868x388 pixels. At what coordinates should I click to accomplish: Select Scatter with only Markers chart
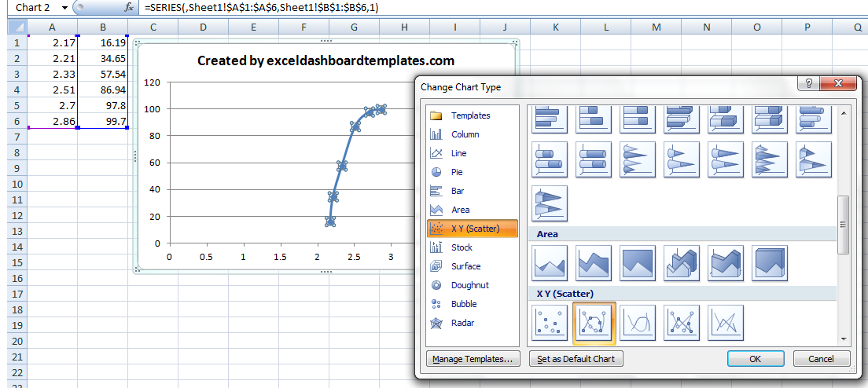(x=550, y=322)
